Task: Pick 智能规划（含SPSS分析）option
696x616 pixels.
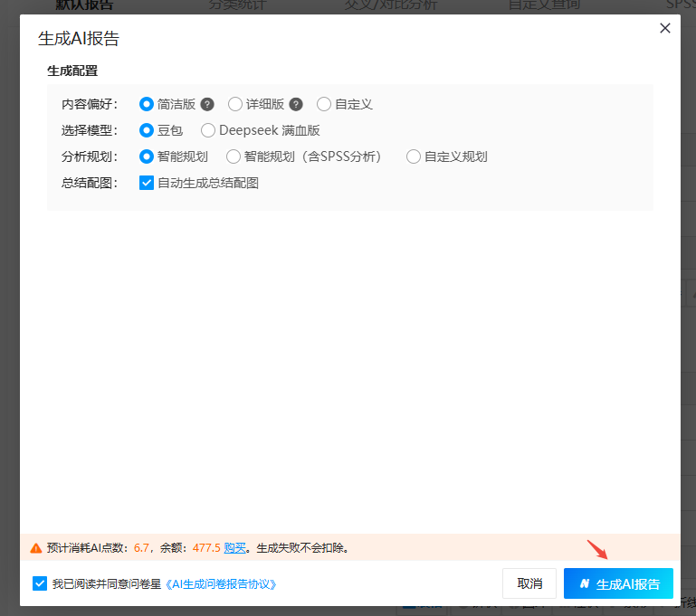Action: [234, 156]
